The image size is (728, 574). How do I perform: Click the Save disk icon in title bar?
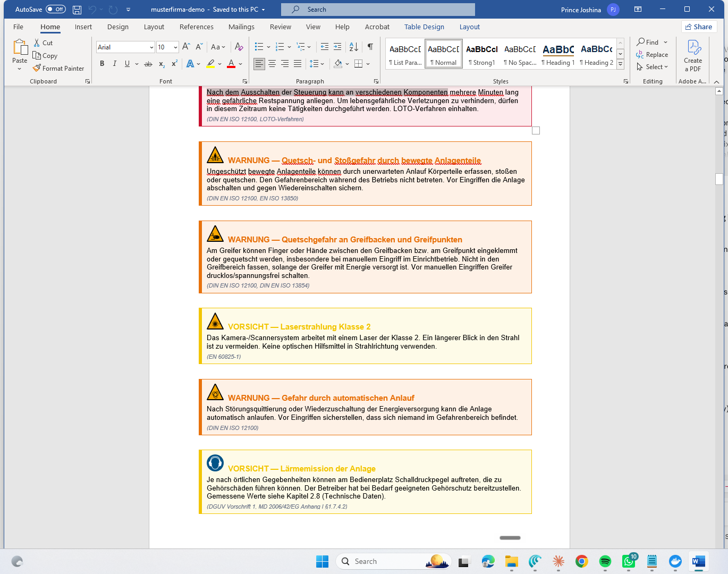(77, 10)
